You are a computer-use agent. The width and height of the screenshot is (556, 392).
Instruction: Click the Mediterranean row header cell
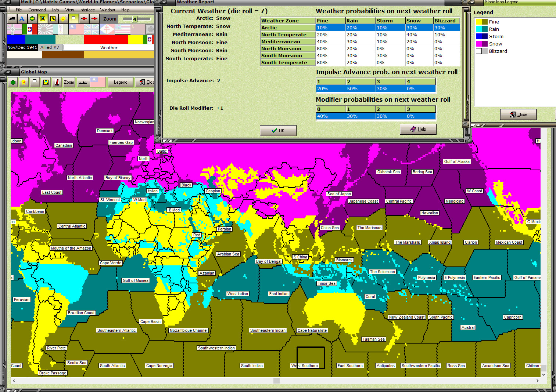(x=288, y=41)
